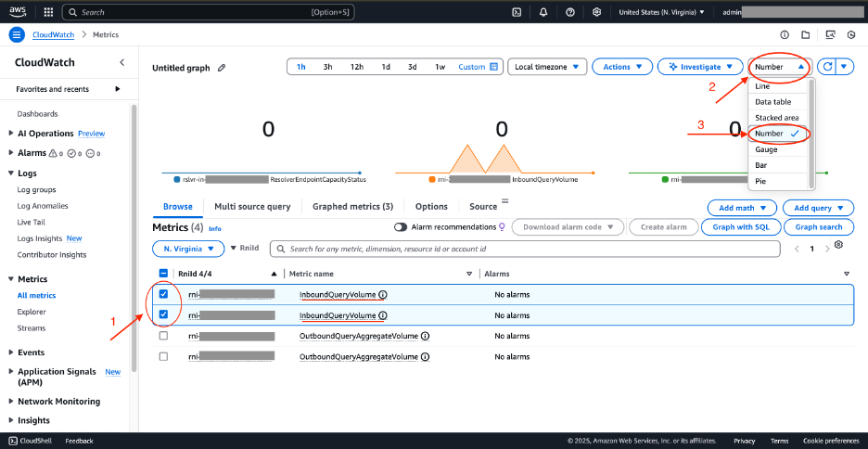Screen dimensions: 868x449
Task: Go to the previous metrics page arrow
Action: click(x=798, y=250)
